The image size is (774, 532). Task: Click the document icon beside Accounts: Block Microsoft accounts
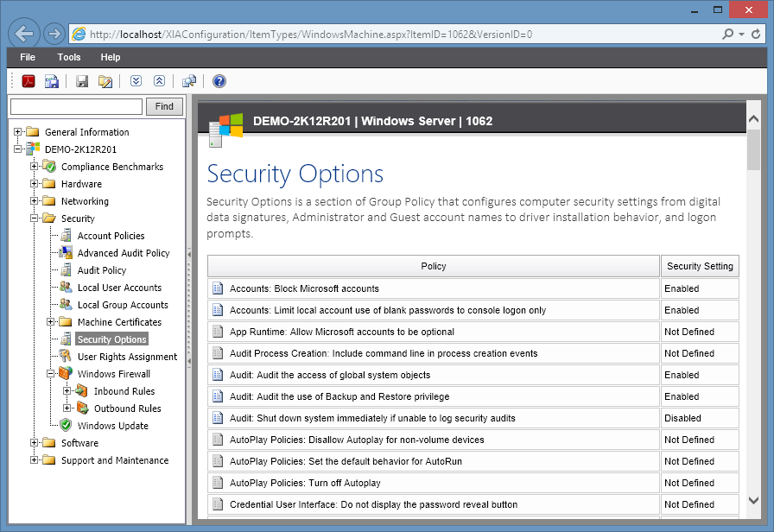217,288
